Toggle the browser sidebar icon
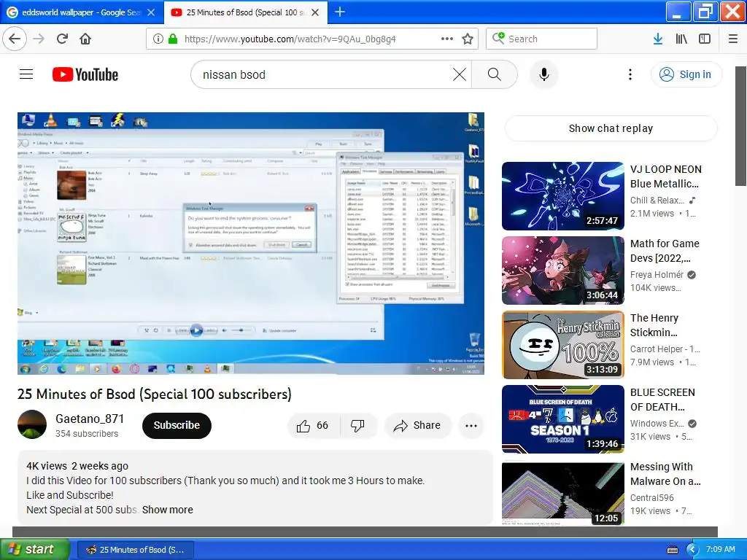747x560 pixels. (705, 39)
